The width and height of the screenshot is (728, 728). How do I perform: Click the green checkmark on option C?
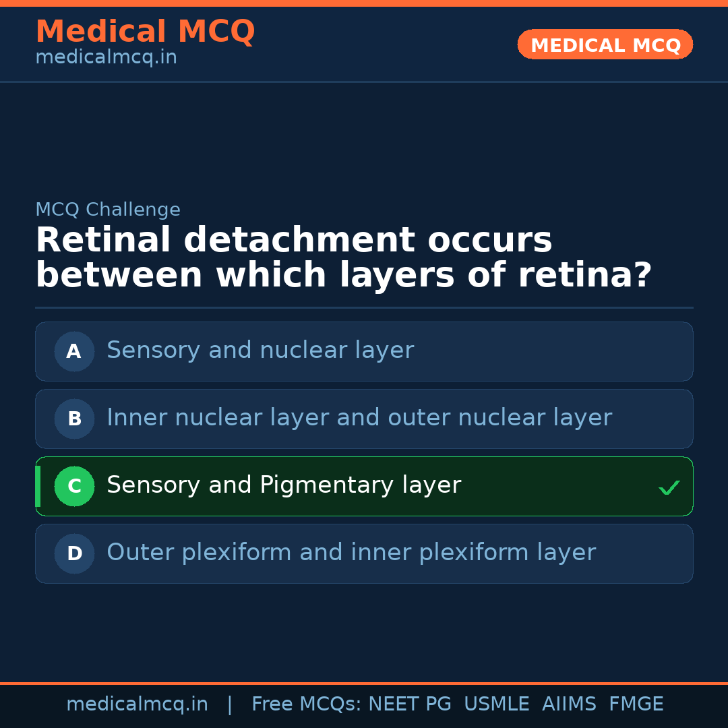pyautogui.click(x=669, y=487)
